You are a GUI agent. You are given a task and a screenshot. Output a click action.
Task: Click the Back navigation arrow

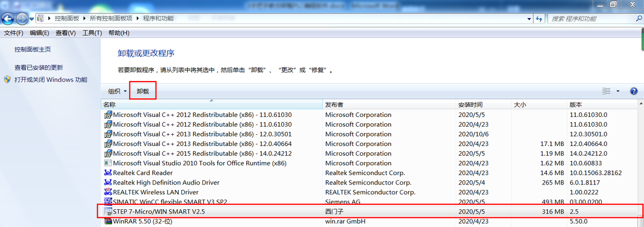pyautogui.click(x=8, y=18)
